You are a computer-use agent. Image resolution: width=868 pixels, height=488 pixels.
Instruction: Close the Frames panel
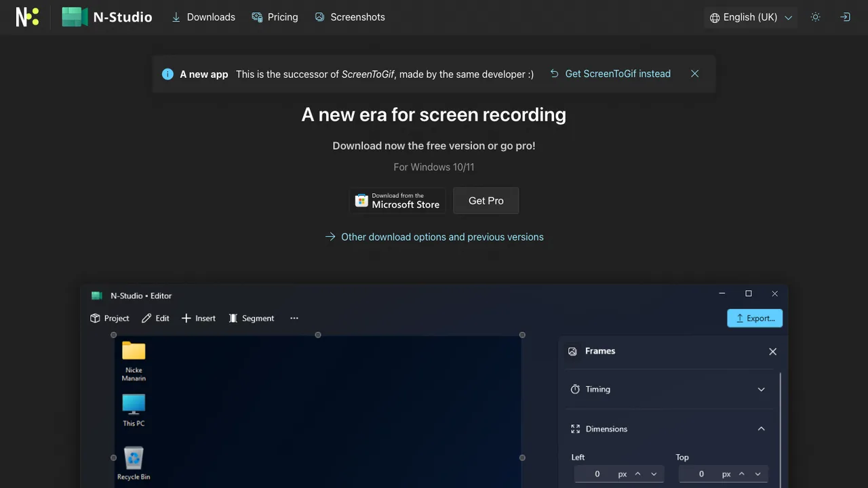pos(772,351)
